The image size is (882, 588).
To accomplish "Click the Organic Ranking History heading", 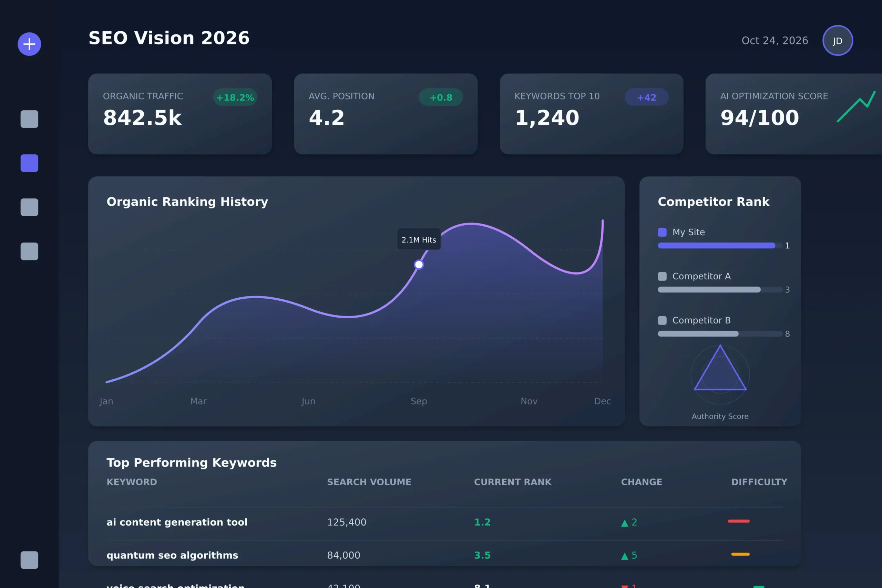I will click(187, 202).
